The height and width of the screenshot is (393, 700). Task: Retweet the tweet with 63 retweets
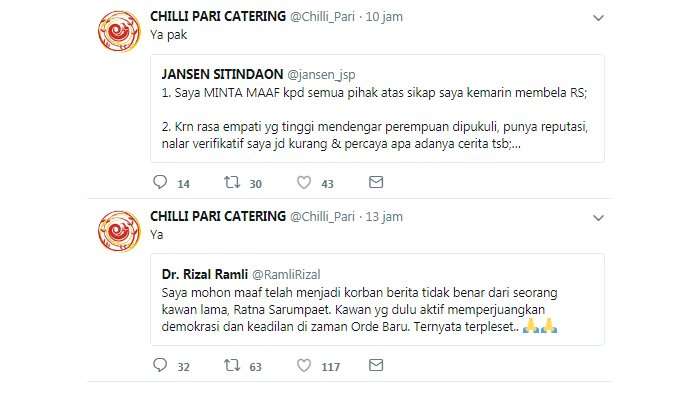[232, 366]
